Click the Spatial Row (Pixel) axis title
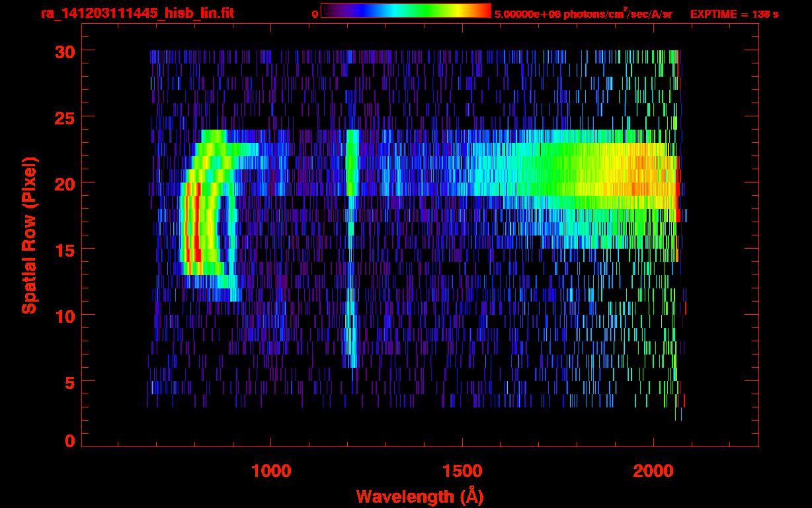Viewport: 812px width, 508px height. pyautogui.click(x=29, y=235)
